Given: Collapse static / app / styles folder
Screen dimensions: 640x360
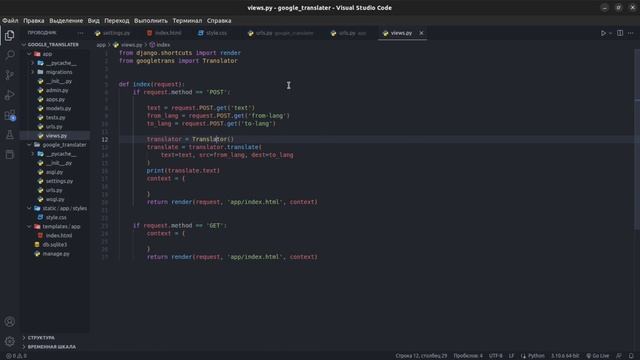Looking at the screenshot, I should pyautogui.click(x=64, y=208).
